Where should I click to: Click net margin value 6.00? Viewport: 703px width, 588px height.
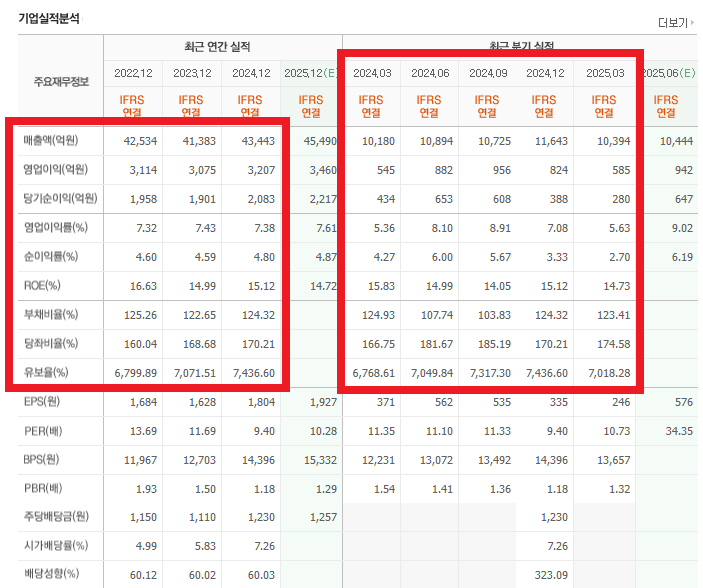(442, 257)
